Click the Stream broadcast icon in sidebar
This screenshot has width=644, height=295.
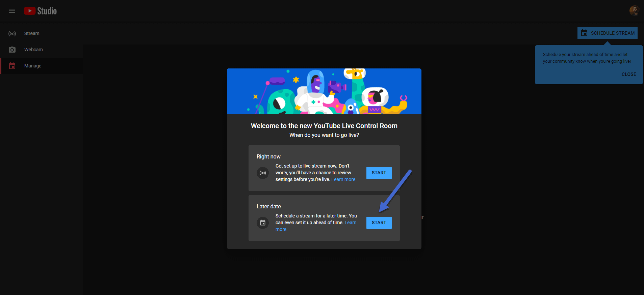point(12,34)
